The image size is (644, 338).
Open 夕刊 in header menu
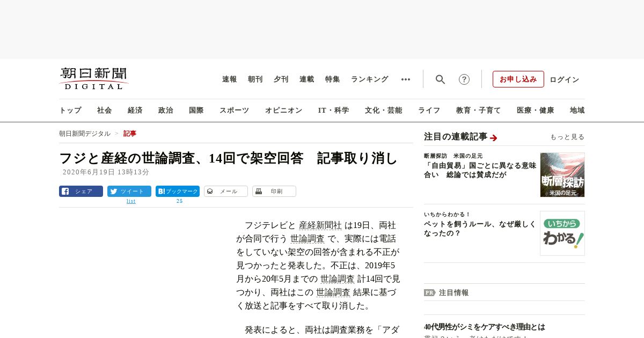click(x=281, y=79)
